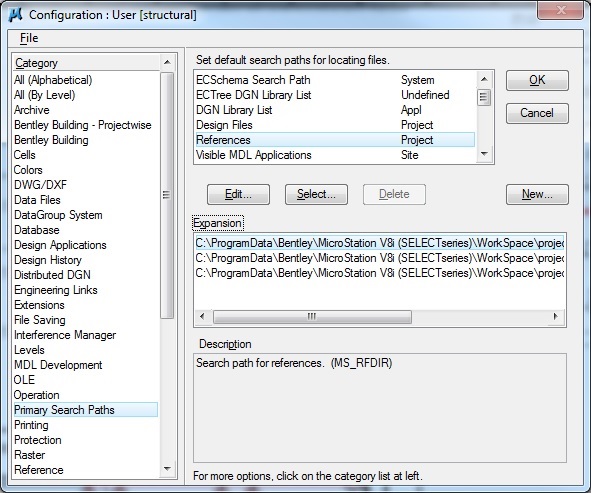This screenshot has width=591, height=493.
Task: Click the Expansion horizontal scrollbar thumb
Action: click(312, 317)
